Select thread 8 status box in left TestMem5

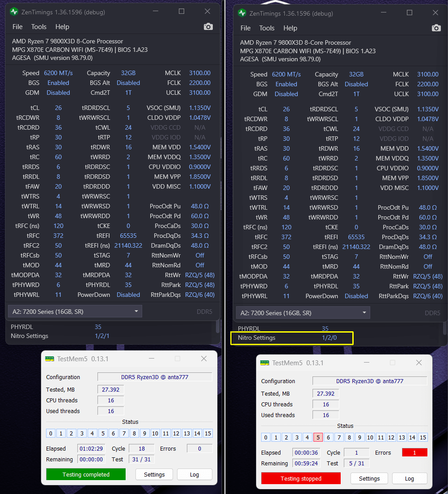pyautogui.click(x=134, y=433)
